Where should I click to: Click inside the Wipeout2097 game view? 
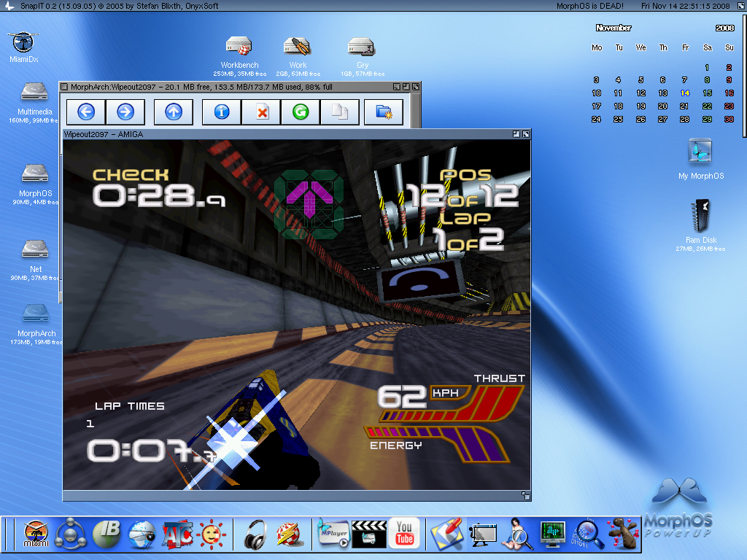[x=296, y=314]
